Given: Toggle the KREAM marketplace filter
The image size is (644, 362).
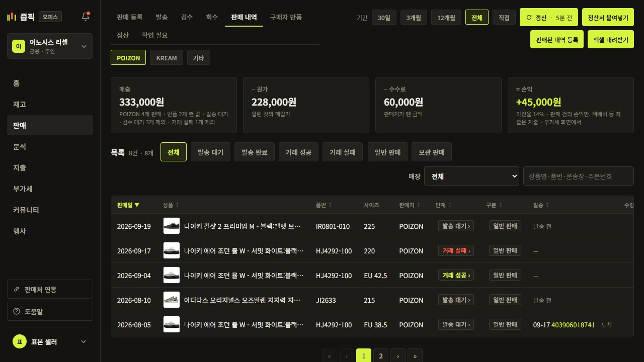Looking at the screenshot, I should point(167,57).
